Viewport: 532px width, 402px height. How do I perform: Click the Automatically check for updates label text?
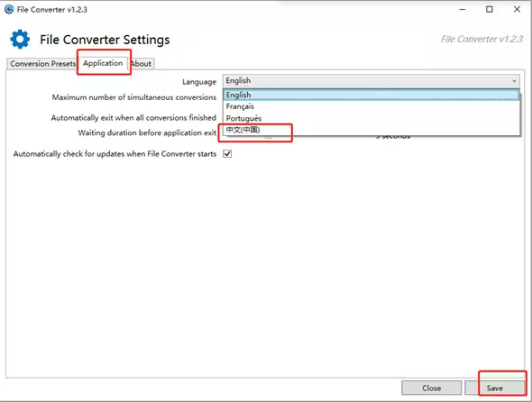(x=115, y=154)
